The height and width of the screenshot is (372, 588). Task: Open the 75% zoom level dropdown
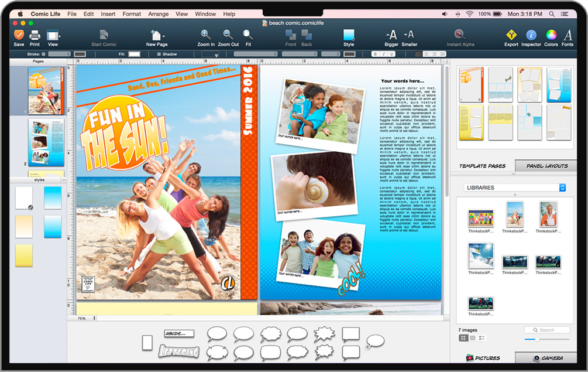pos(85,318)
